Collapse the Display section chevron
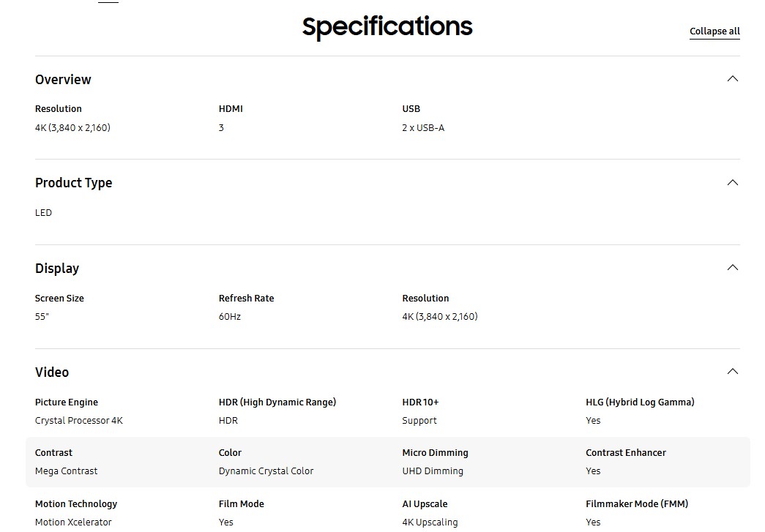Screen dimensions: 765x532 pos(732,268)
